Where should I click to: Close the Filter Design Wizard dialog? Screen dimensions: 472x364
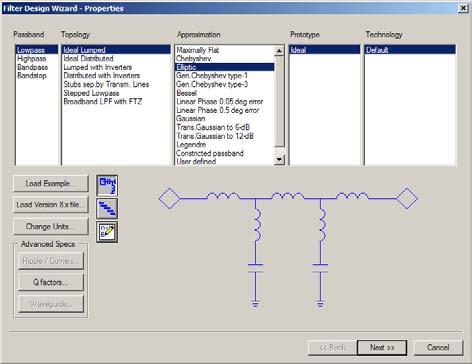(463, 8)
